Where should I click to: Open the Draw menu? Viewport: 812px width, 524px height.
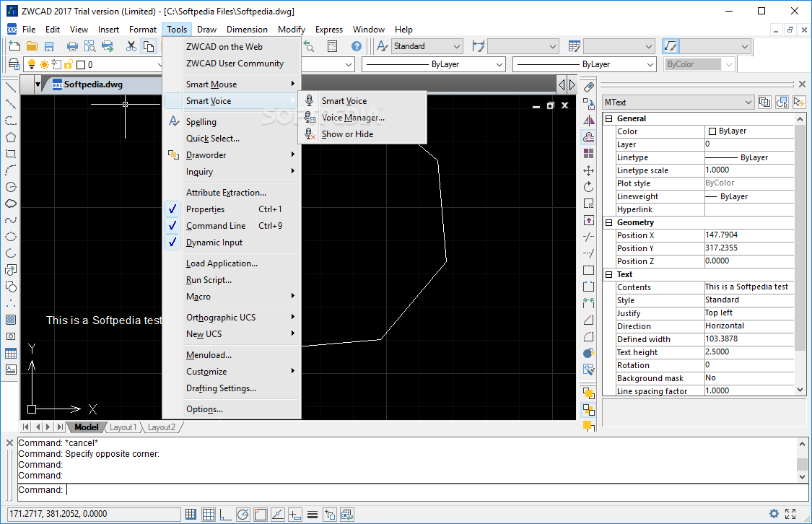pos(206,30)
